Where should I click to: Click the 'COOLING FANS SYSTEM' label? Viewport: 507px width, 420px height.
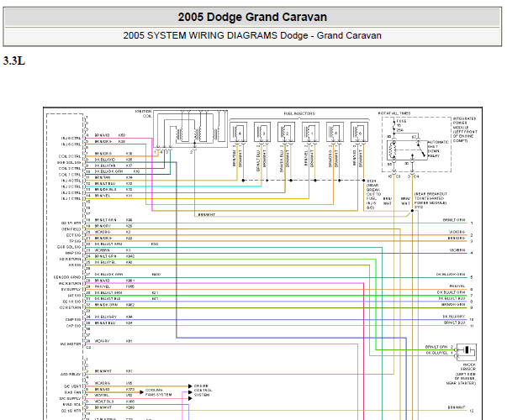(158, 392)
